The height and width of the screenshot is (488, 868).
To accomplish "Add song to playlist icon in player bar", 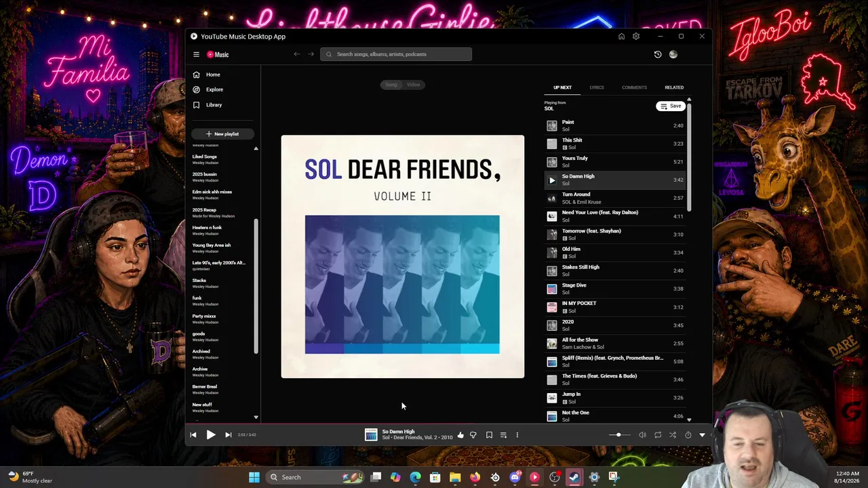I will pyautogui.click(x=503, y=435).
